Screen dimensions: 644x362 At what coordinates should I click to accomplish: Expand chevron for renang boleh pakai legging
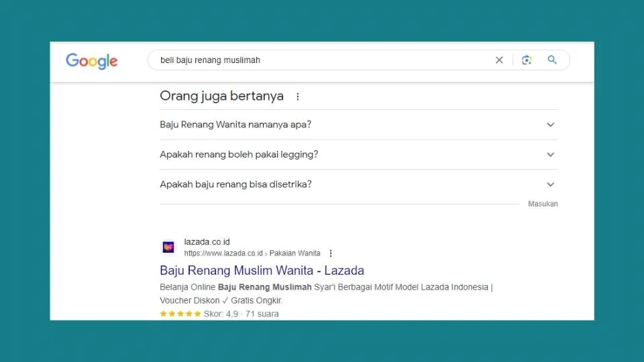[x=550, y=155]
